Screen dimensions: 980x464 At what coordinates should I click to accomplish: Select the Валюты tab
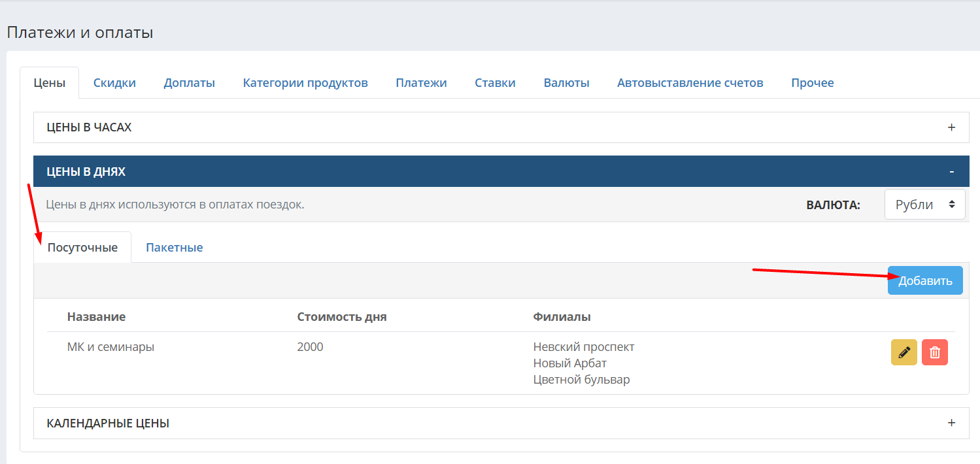[x=567, y=83]
